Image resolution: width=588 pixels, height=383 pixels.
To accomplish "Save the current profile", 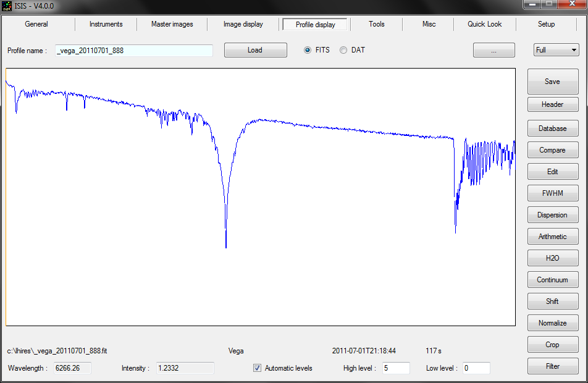I will [552, 82].
